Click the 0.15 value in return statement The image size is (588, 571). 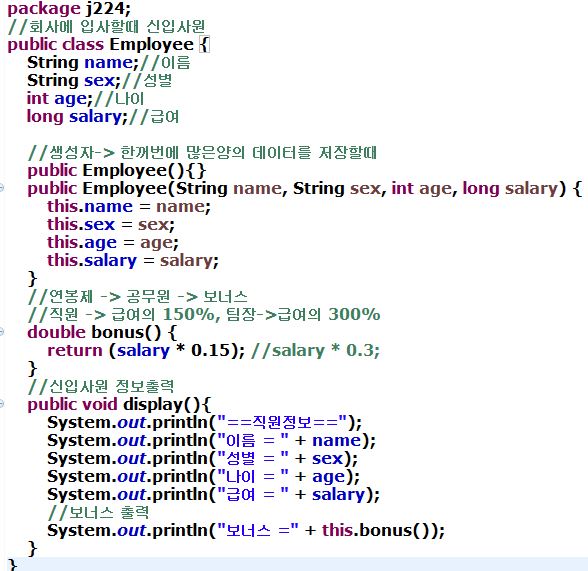[x=210, y=351]
